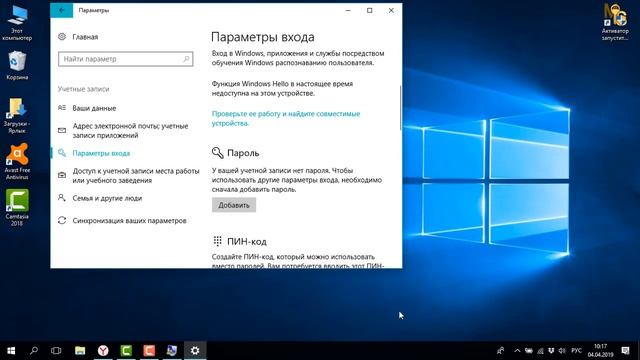Image resolution: width=640 pixels, height=360 pixels.
Task: Click the РУС language indicator
Action: tap(576, 351)
